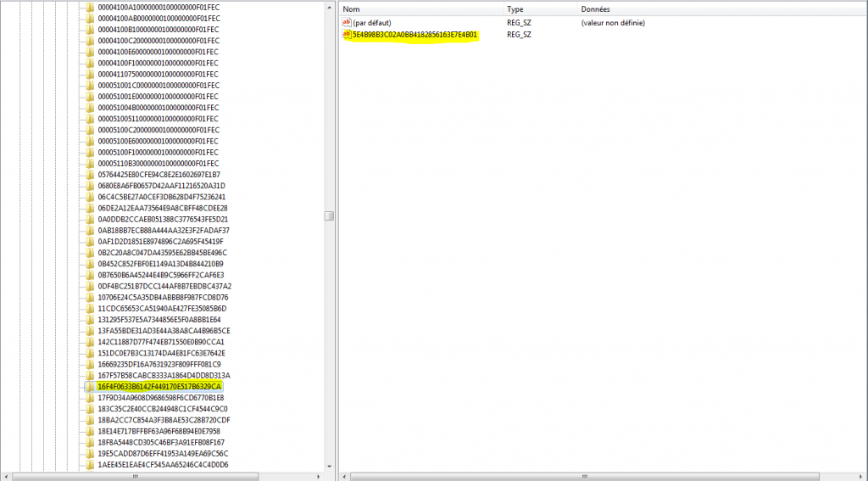Click the folder icon beside 00004100A1000000100000000F01FEC

(x=90, y=7)
